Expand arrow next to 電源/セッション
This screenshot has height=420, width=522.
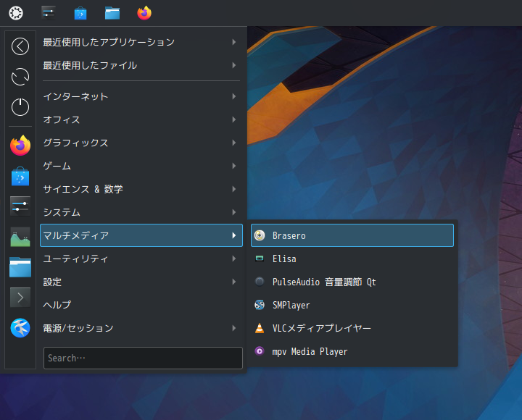(x=234, y=328)
